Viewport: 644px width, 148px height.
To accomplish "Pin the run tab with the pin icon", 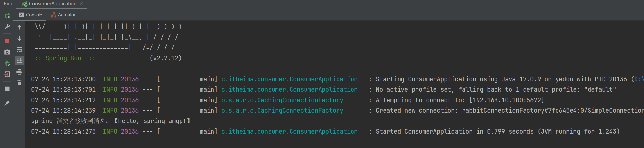I will [7, 103].
